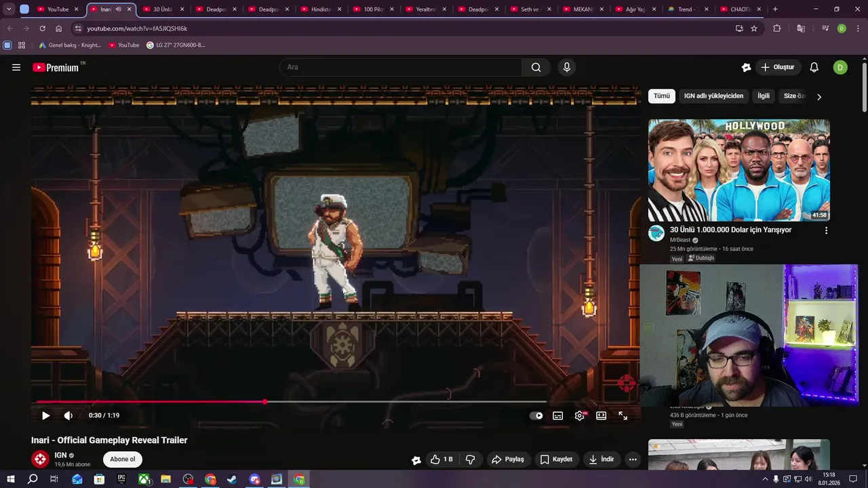This screenshot has height=488, width=868.
Task: Switch to the Hindista browser tab
Action: point(321,9)
